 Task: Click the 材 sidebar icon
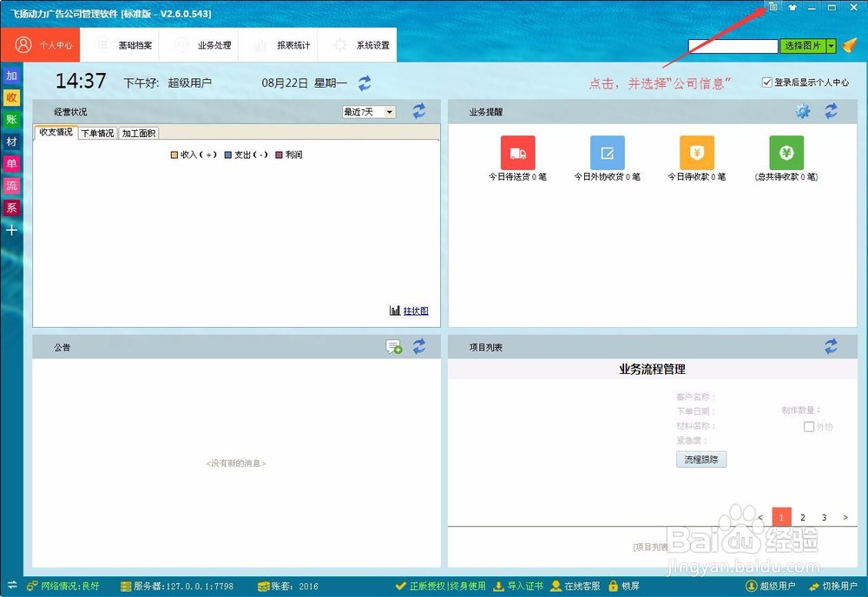point(11,141)
